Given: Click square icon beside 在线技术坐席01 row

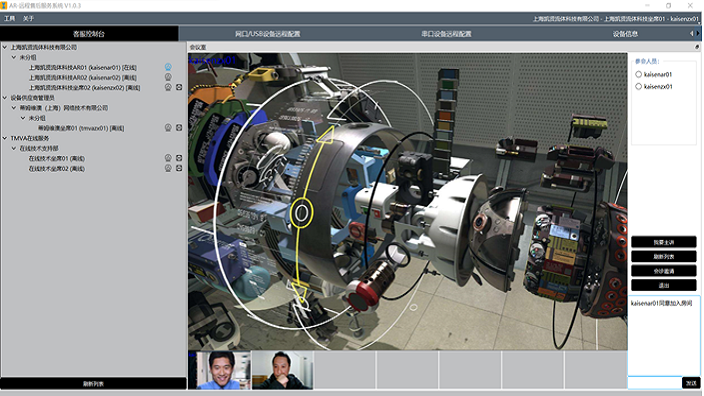Looking at the screenshot, I should click(x=179, y=158).
